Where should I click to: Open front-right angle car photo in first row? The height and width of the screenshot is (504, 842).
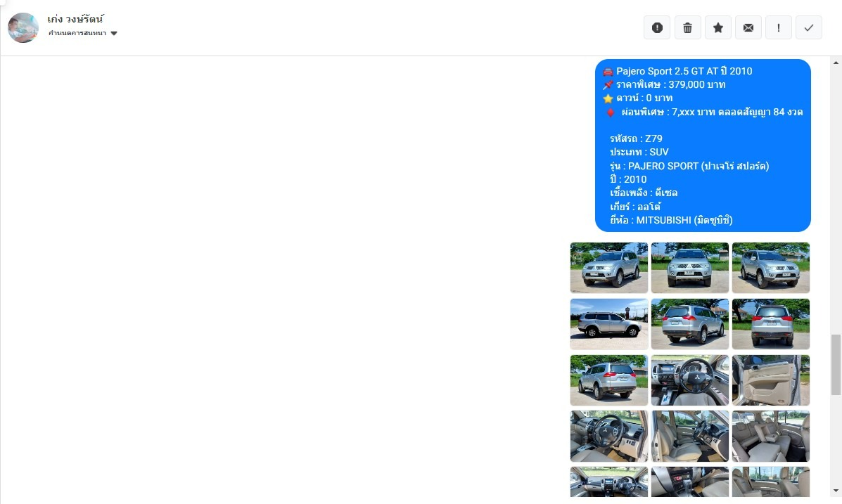point(770,268)
